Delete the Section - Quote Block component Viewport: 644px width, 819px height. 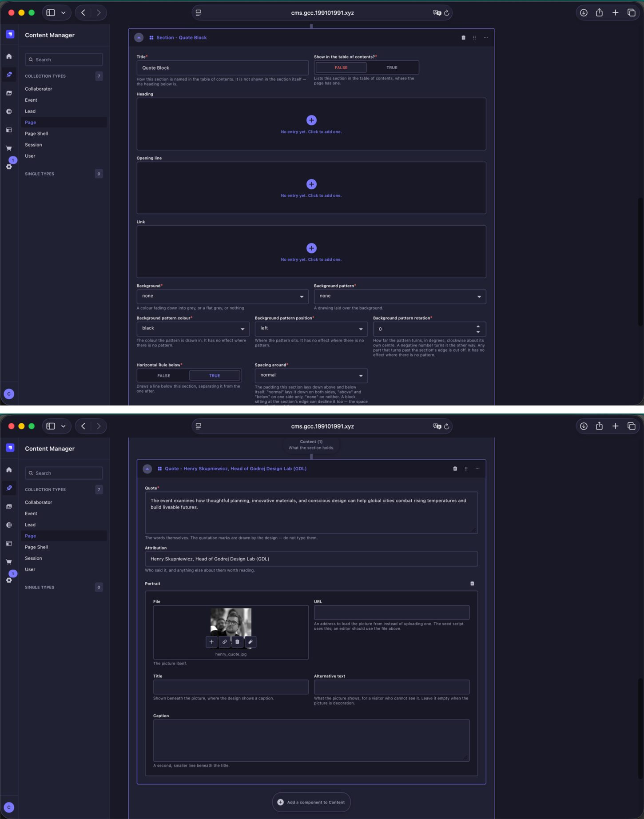pyautogui.click(x=463, y=38)
